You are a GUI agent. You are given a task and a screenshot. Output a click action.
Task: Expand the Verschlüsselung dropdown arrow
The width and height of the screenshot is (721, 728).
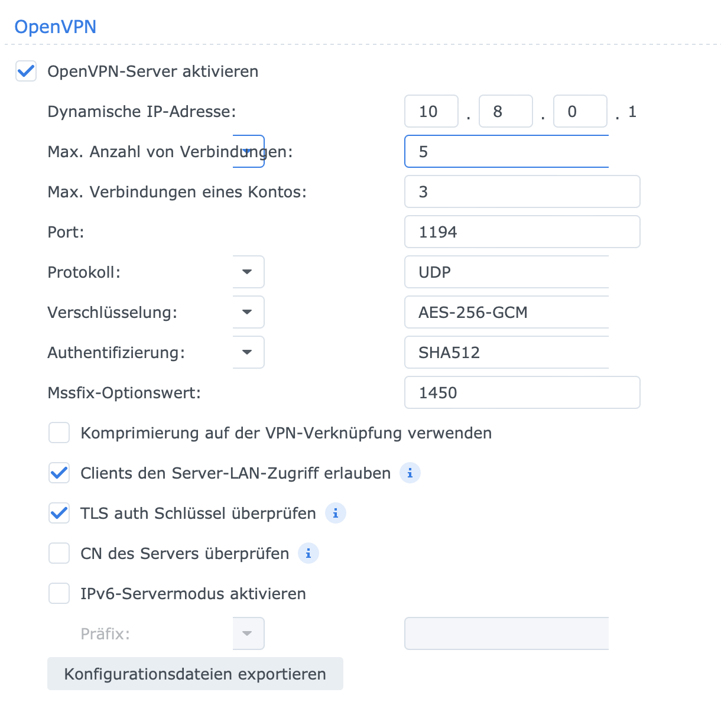[x=248, y=313]
